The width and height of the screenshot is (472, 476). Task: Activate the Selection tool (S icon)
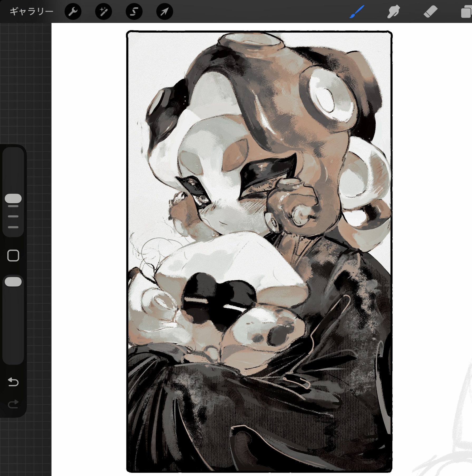point(134,12)
